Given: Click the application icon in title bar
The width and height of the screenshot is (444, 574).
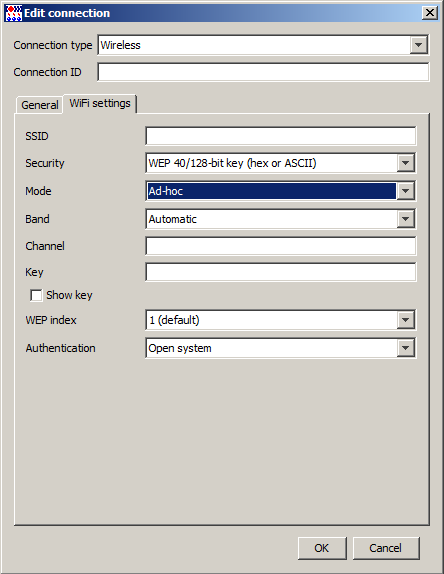Looking at the screenshot, I should coord(14,13).
